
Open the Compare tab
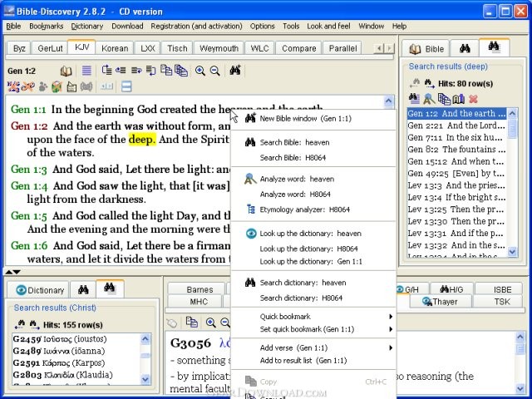299,48
